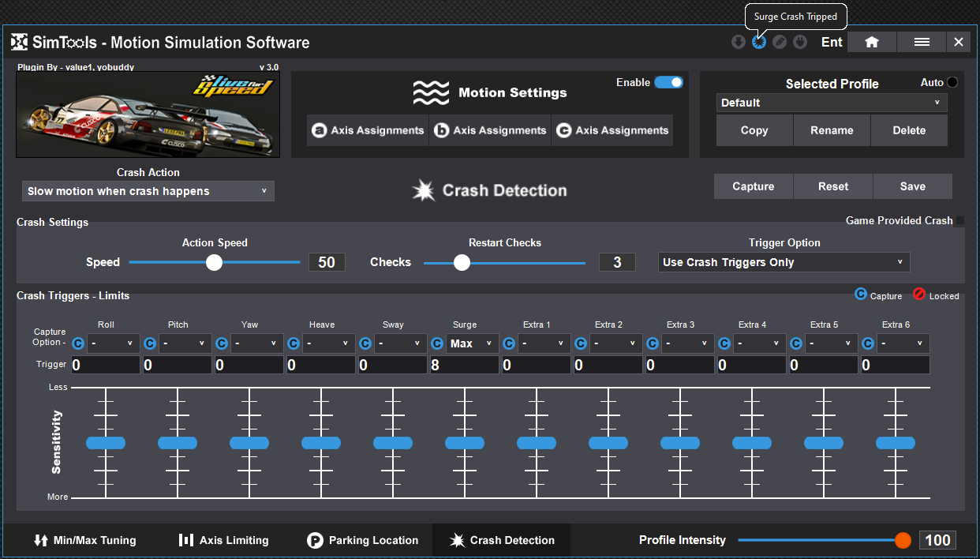Disable the Motion Settings Enable switch
This screenshot has height=559, width=980.
tap(668, 82)
